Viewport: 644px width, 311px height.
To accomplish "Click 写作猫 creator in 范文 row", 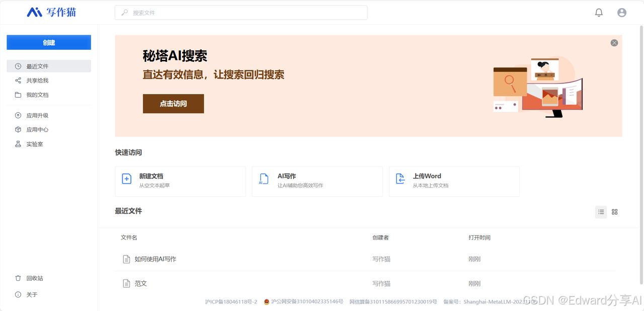I will (x=381, y=284).
